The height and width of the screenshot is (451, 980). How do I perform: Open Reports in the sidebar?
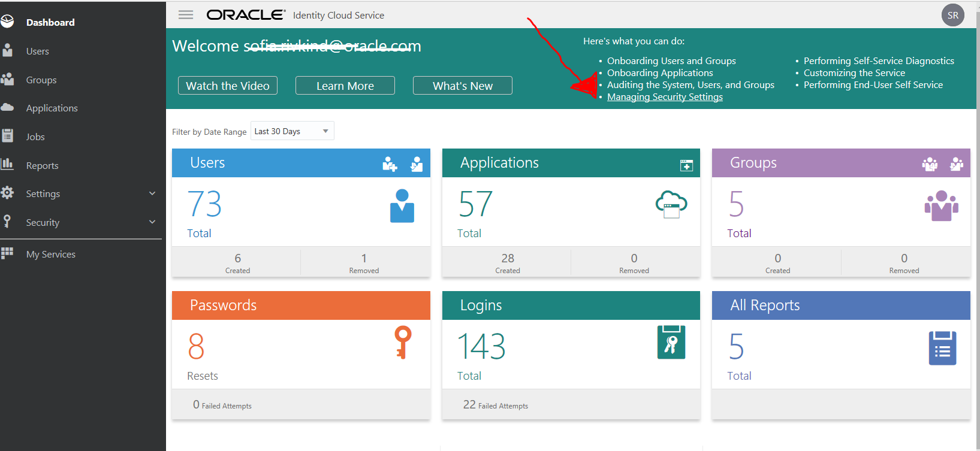[x=43, y=166]
